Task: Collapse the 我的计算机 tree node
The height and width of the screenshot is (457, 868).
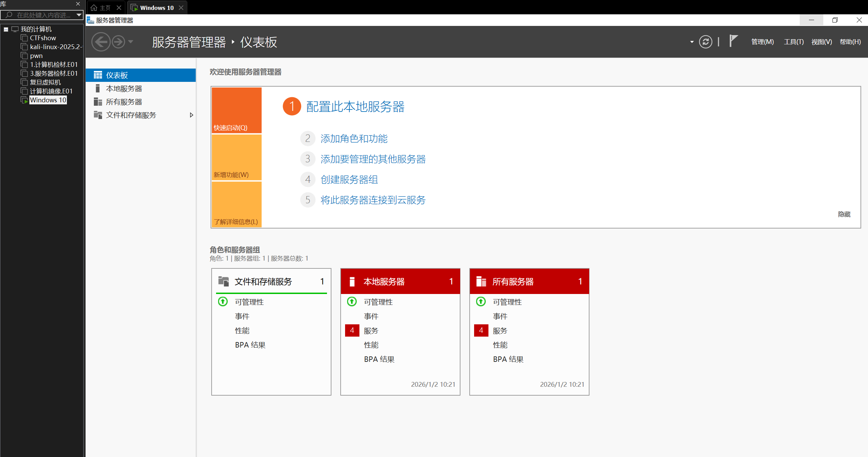Action: tap(6, 29)
